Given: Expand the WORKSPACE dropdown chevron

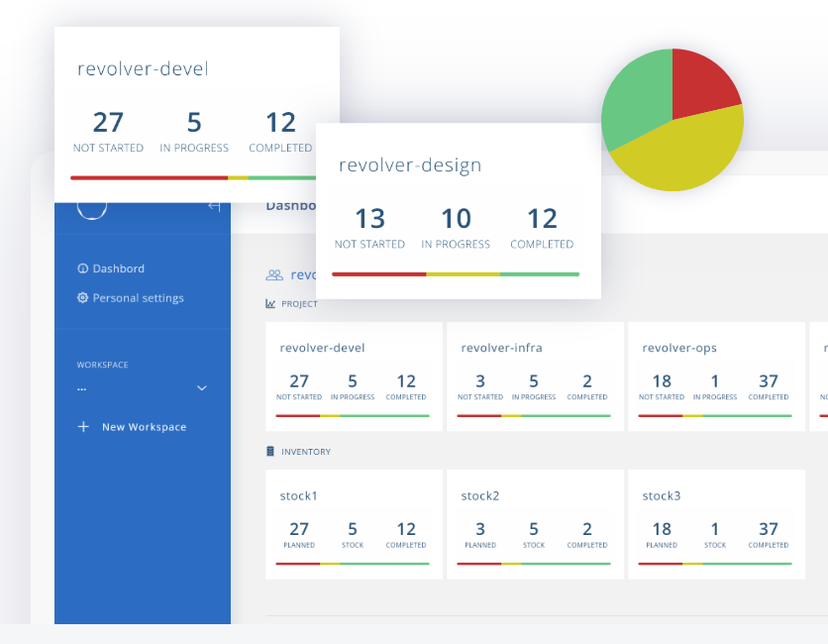Looking at the screenshot, I should 202,388.
